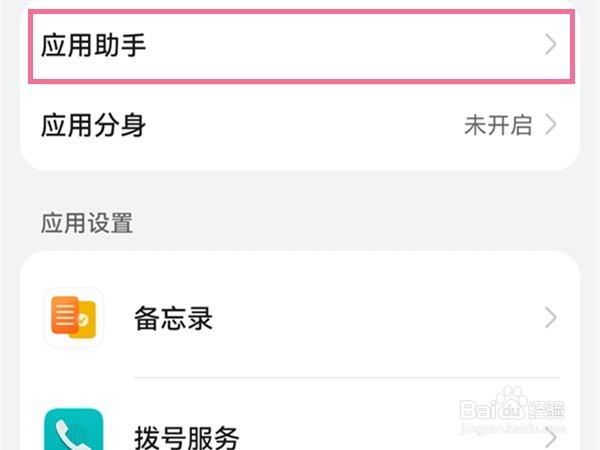
Task: Tap the 备忘录 memo app icon
Action: tap(74, 319)
